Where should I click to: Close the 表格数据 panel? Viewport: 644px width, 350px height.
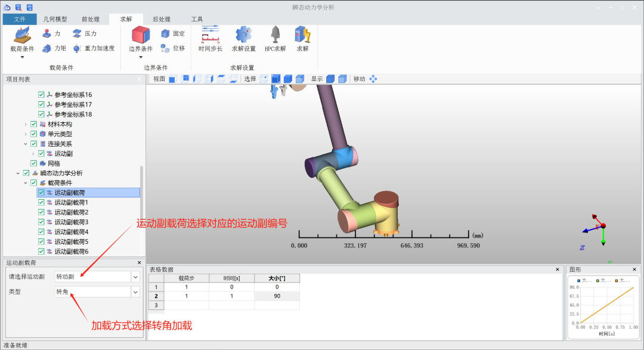[x=558, y=270]
